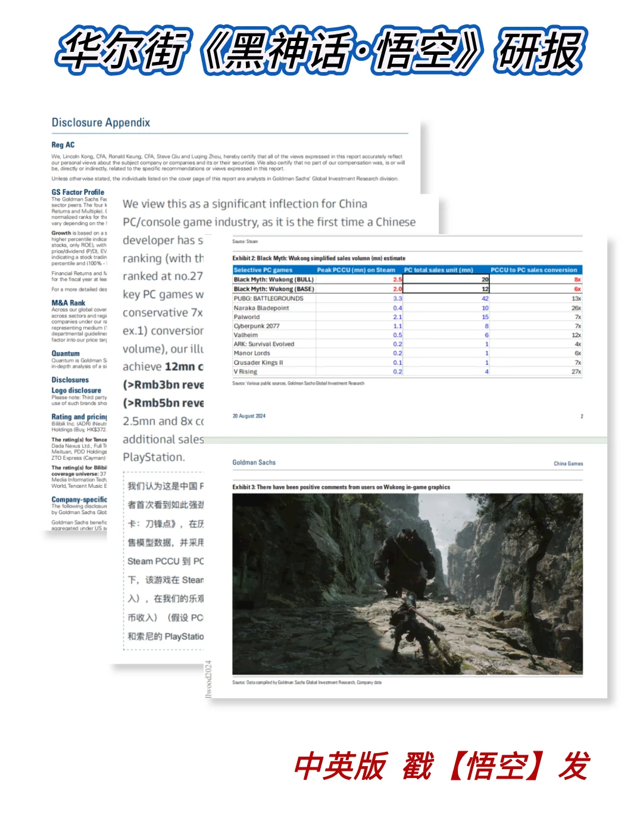Click the Logo disclosure heading

[x=76, y=390]
